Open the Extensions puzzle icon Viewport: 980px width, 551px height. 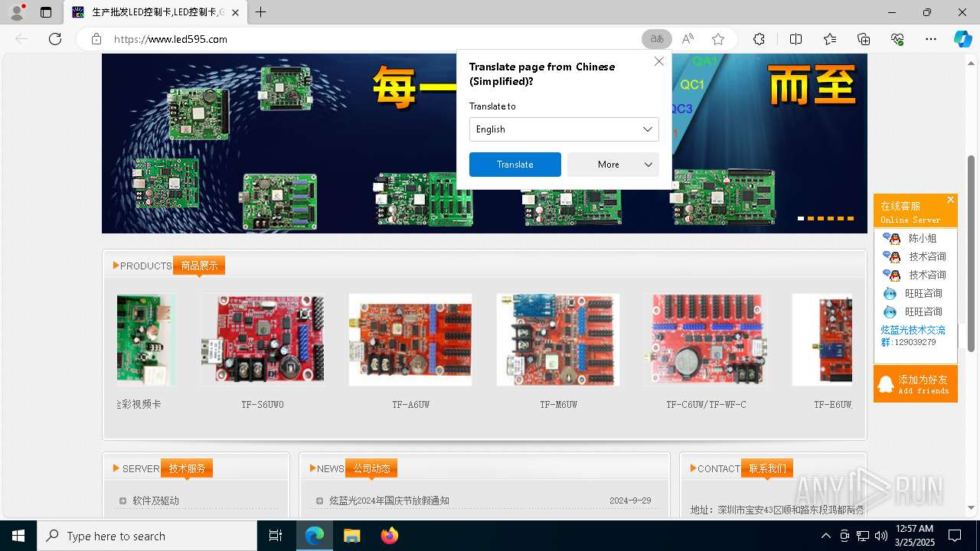tap(759, 39)
